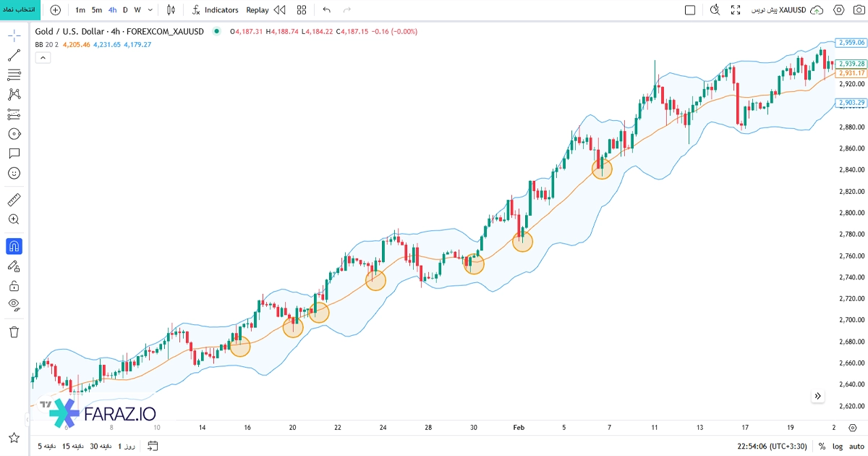Image resolution: width=868 pixels, height=456 pixels.
Task: Expand the timeframe interval dropdown
Action: coord(150,10)
